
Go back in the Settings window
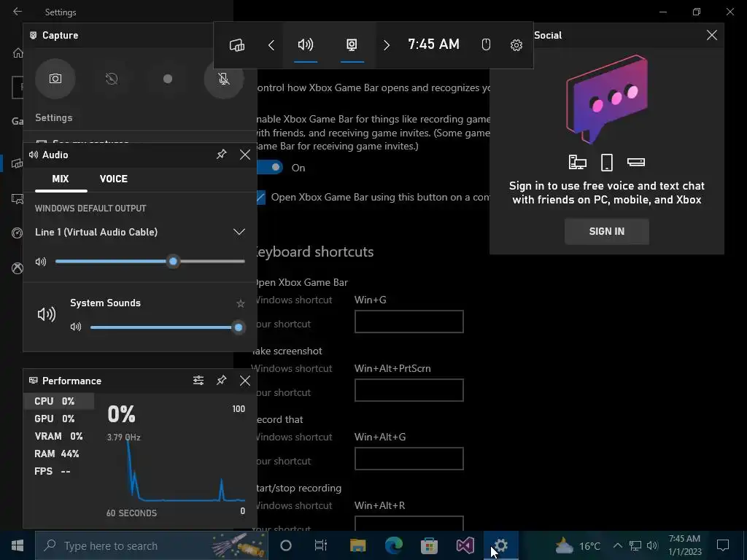point(18,12)
